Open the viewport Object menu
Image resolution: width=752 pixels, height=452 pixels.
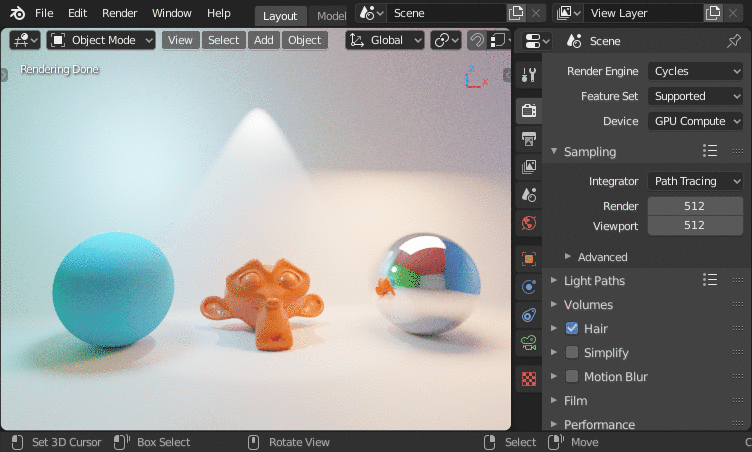pyautogui.click(x=305, y=40)
